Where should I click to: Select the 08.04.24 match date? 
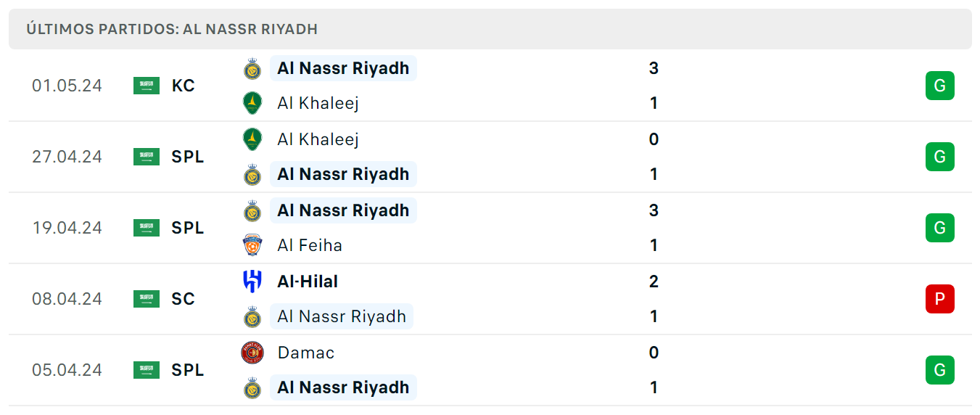(67, 299)
